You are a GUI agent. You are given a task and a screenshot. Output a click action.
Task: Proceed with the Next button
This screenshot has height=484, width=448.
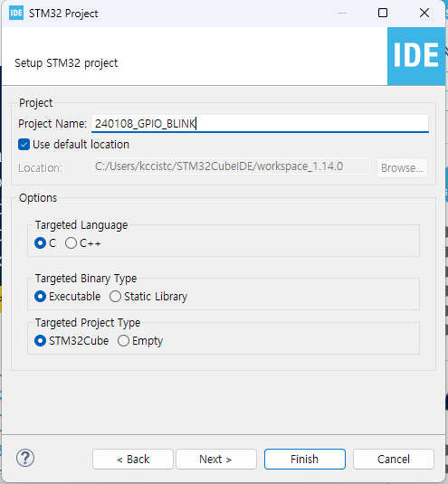(x=216, y=460)
